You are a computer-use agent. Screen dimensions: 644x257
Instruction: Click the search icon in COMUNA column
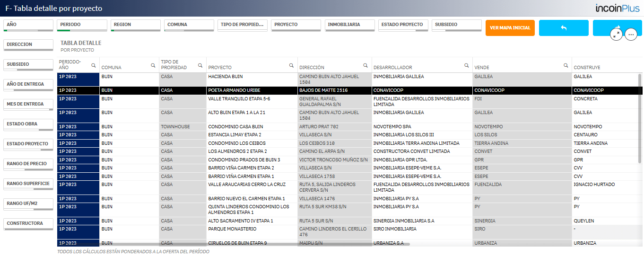tap(153, 65)
